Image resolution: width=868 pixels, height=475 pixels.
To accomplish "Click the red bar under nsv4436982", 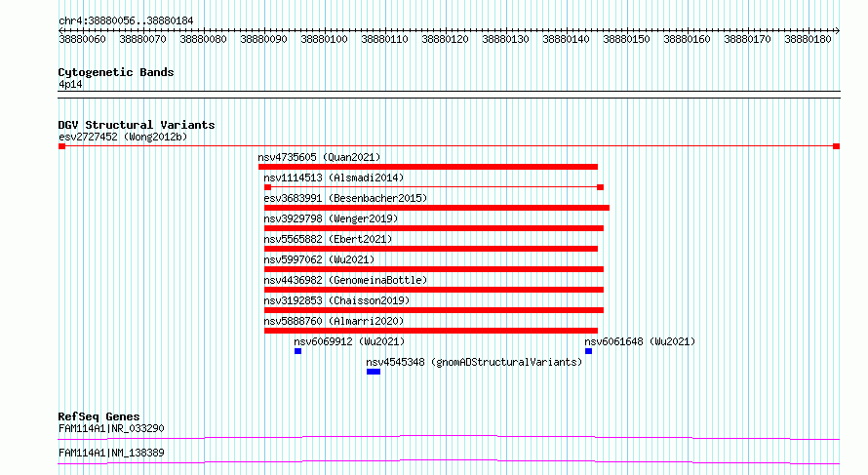I will (434, 290).
